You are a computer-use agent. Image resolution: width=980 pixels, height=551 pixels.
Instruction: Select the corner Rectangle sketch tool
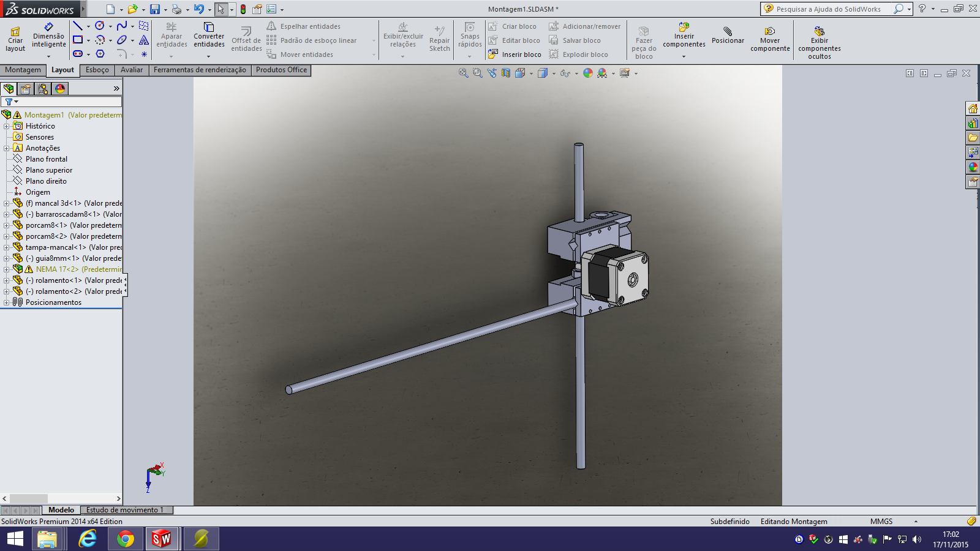coord(78,40)
